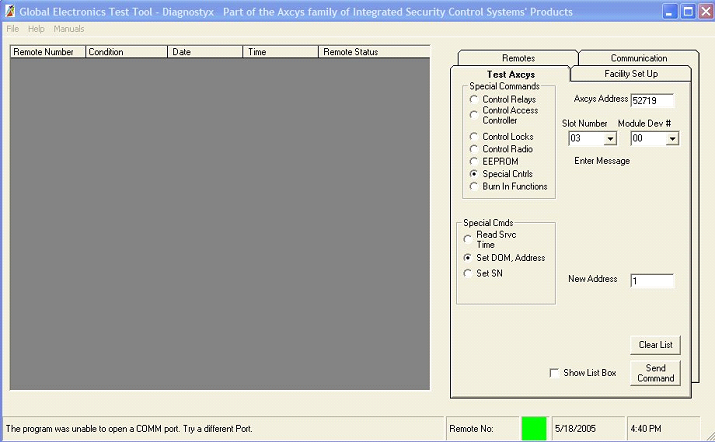This screenshot has width=717, height=443.
Task: Click the Remote Status column header
Action: pyautogui.click(x=374, y=52)
